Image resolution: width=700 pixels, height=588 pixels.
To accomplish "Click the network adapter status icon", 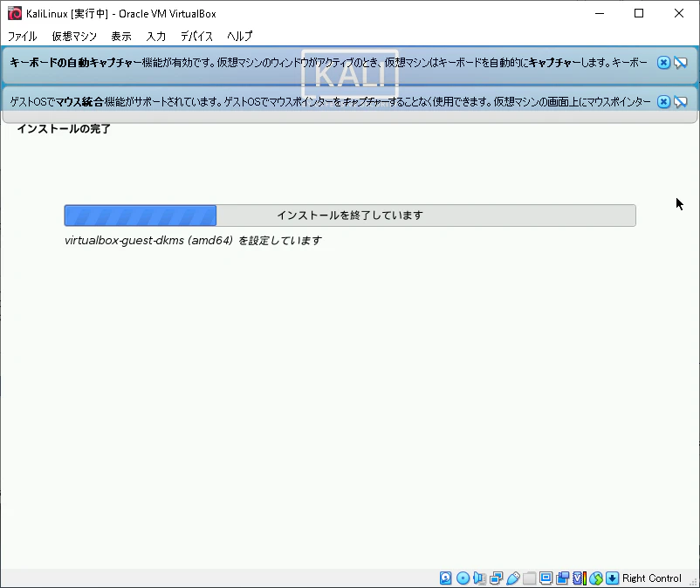I will pos(496,578).
